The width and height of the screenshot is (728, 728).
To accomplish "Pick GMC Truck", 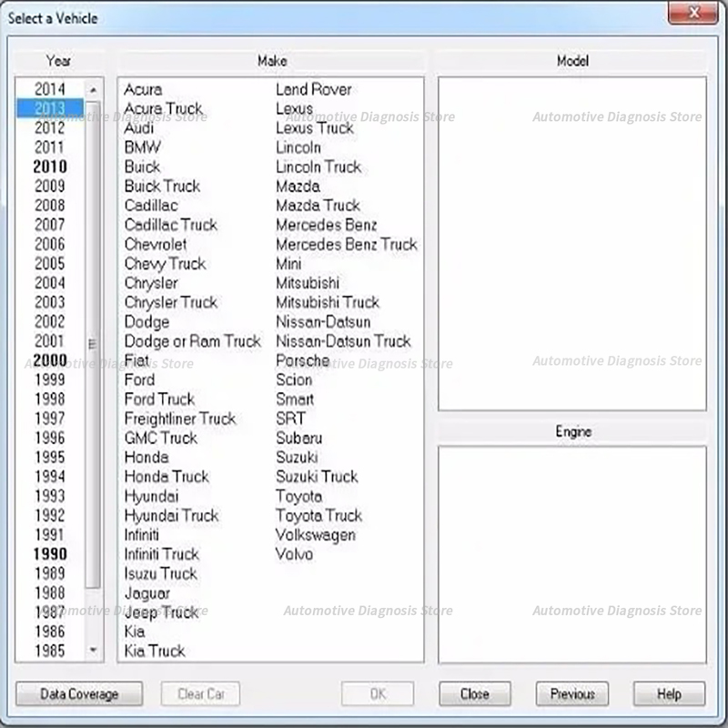I will click(x=161, y=438).
